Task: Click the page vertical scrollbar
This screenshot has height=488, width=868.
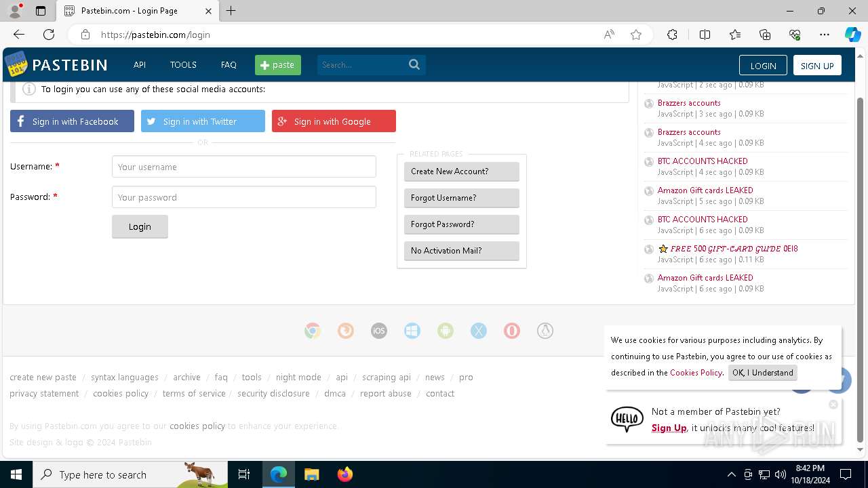Action: click(x=861, y=269)
